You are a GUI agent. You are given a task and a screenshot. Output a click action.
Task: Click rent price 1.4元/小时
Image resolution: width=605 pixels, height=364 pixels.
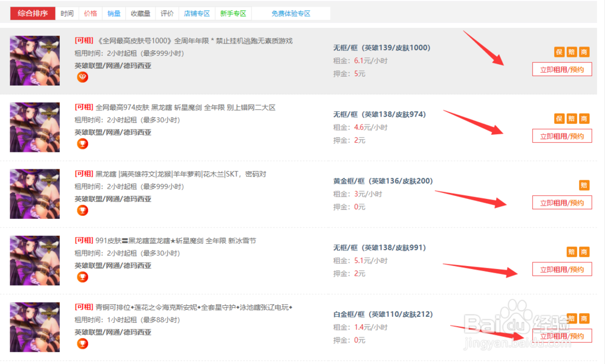click(371, 327)
